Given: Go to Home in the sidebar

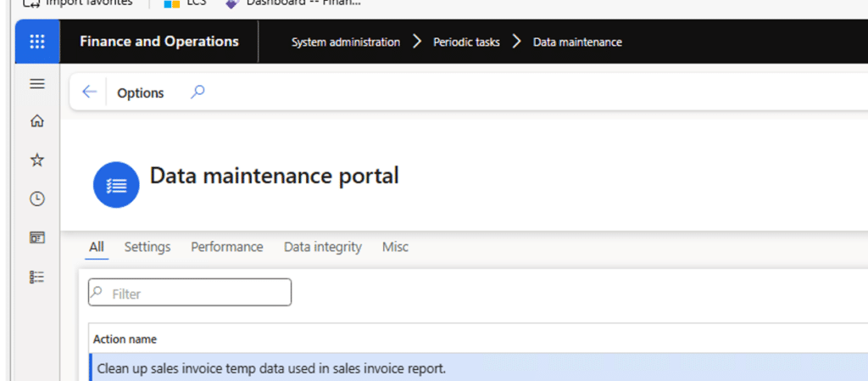Looking at the screenshot, I should tap(37, 120).
